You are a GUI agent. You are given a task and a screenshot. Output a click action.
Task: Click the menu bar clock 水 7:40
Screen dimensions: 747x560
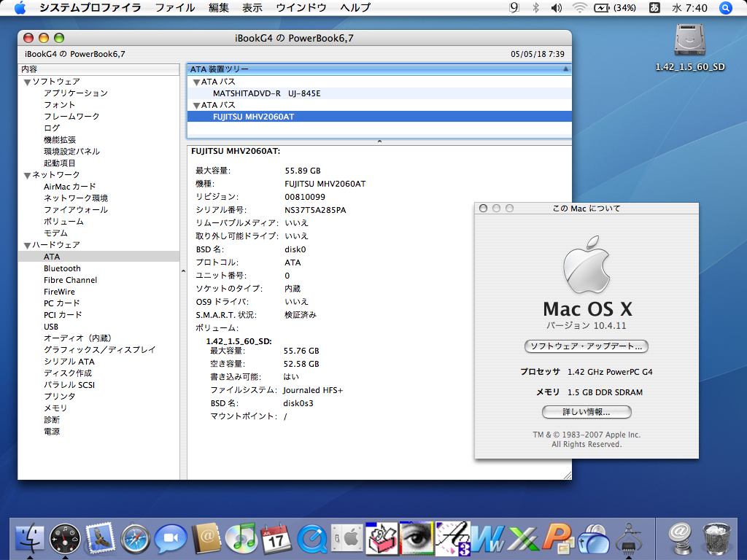click(689, 7)
